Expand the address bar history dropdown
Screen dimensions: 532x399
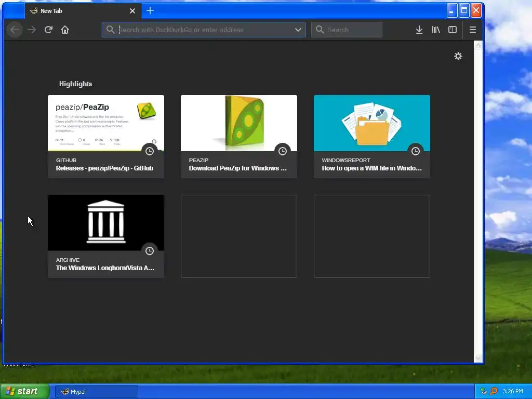pyautogui.click(x=298, y=30)
